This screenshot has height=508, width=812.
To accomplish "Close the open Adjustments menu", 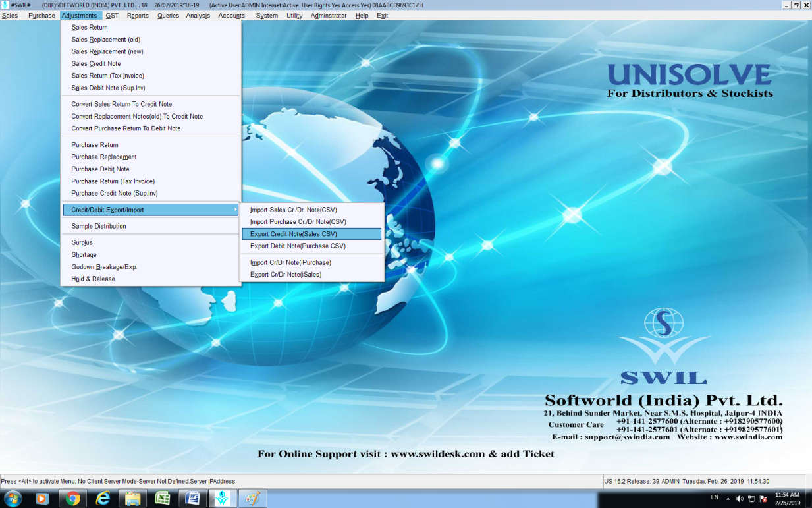I will click(x=80, y=16).
